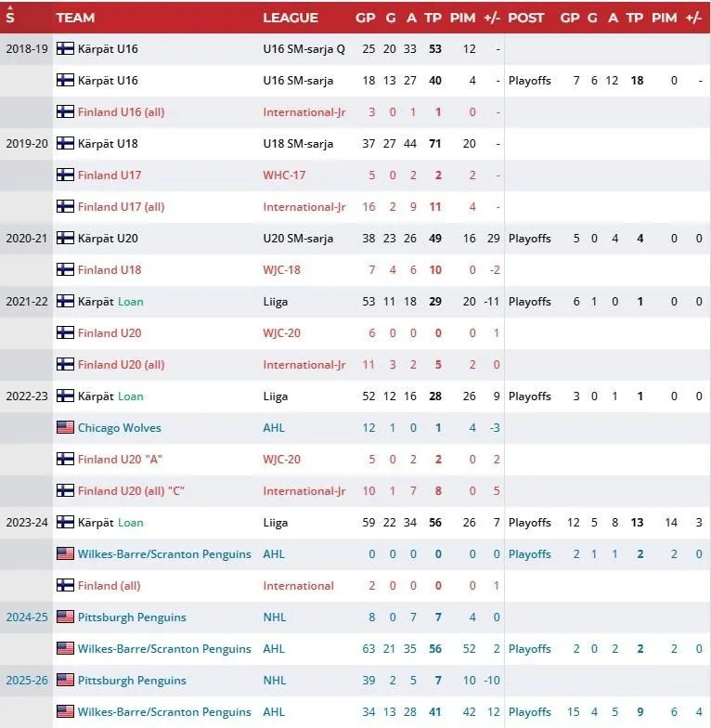
Task: Open the 2025-26 season link
Action: click(27, 680)
